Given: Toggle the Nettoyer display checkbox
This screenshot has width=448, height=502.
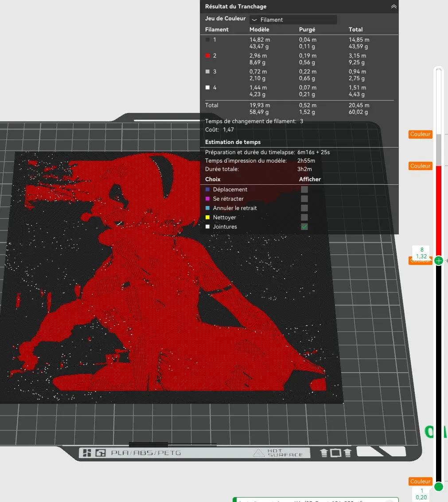Looking at the screenshot, I should click(304, 218).
